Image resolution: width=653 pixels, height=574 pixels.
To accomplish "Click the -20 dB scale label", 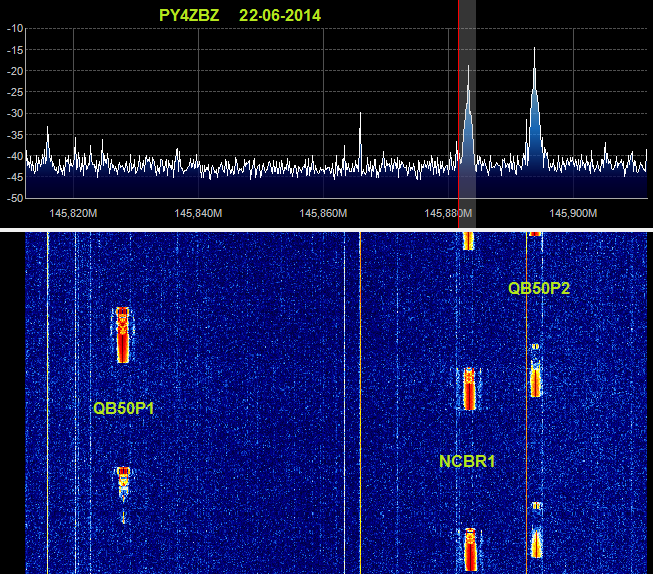I will click(15, 71).
